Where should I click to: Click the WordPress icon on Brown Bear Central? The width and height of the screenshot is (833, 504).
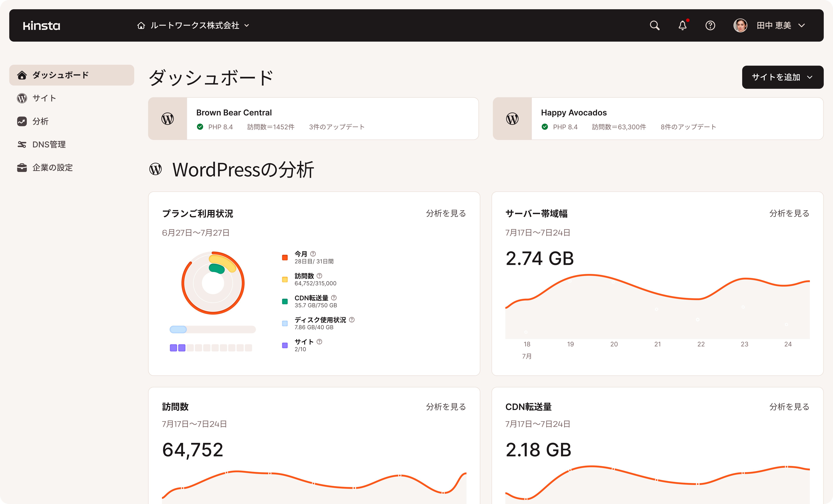pyautogui.click(x=168, y=119)
